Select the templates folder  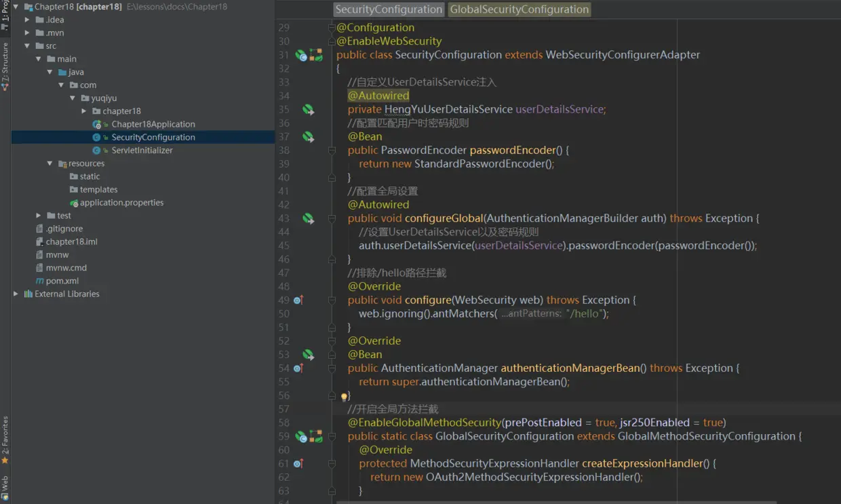click(98, 189)
